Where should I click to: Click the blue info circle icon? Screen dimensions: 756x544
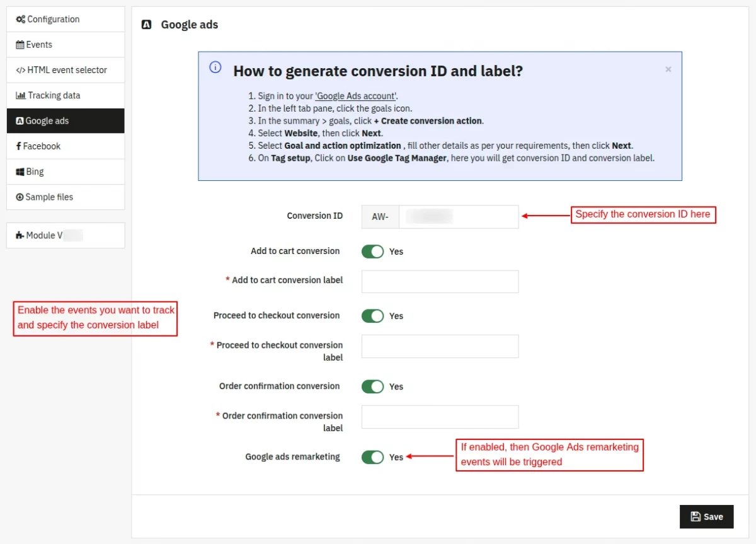tap(215, 67)
